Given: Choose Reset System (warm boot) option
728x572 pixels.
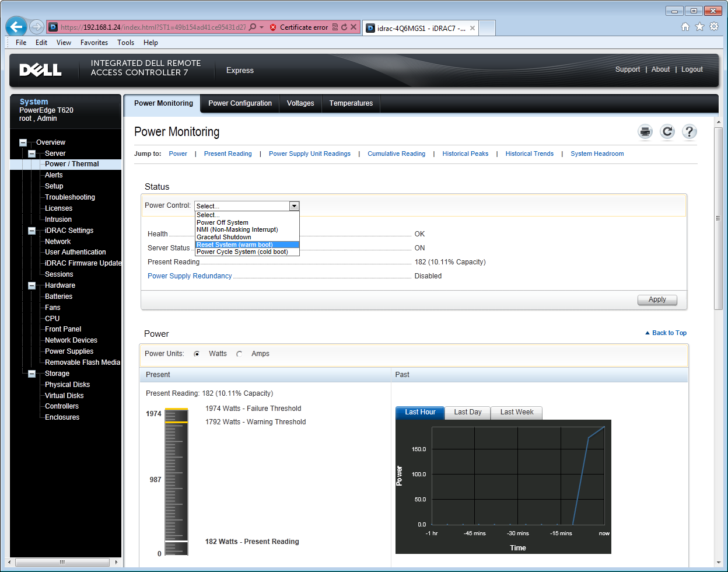Looking at the screenshot, I should click(x=247, y=245).
